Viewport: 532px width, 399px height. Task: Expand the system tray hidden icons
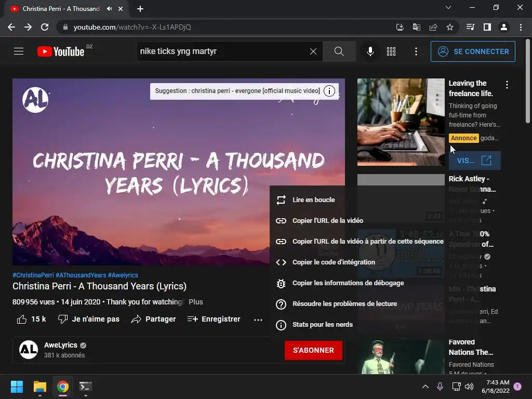[x=425, y=387]
